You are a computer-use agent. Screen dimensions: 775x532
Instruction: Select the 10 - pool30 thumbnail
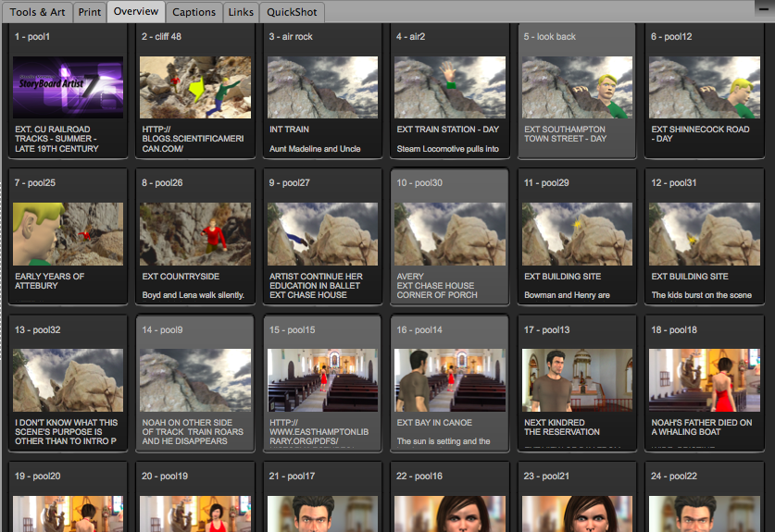pyautogui.click(x=450, y=234)
